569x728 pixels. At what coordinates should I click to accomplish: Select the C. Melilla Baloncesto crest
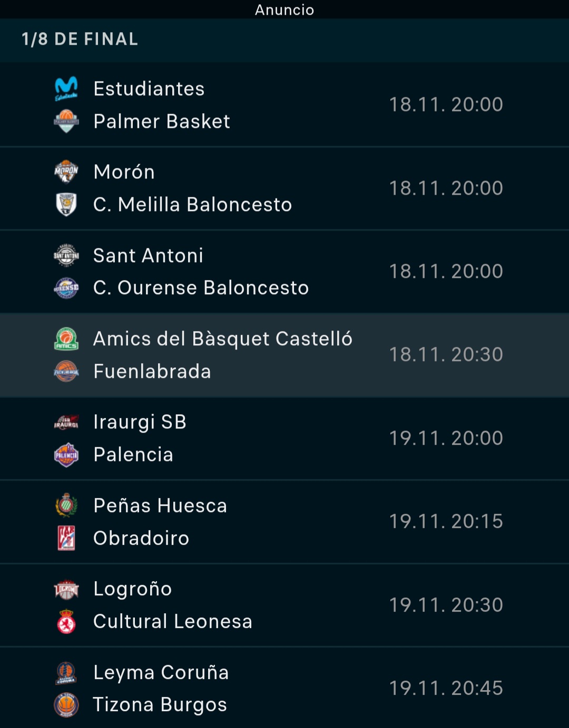tap(66, 204)
